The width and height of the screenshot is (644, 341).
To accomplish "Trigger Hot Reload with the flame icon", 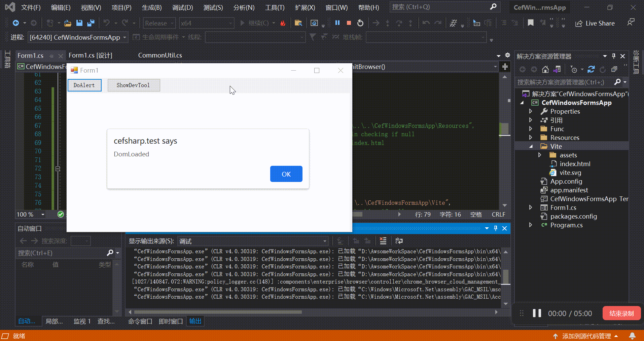I will (x=283, y=23).
